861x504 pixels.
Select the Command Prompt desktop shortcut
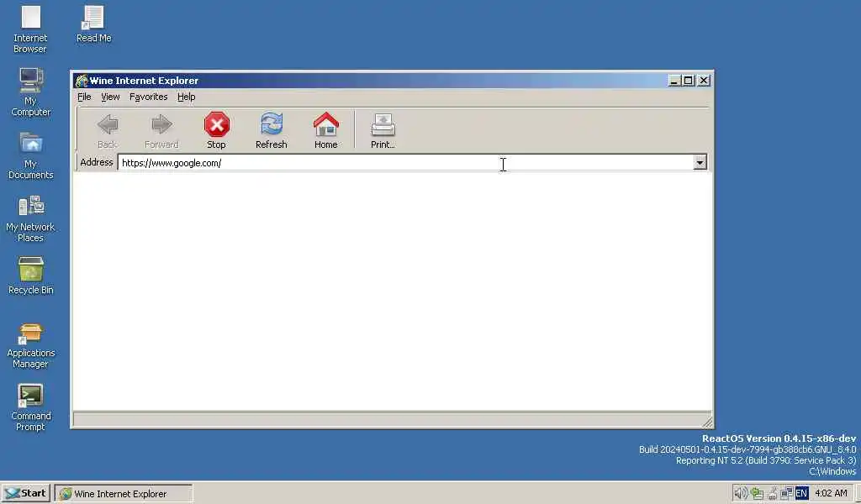tap(31, 407)
